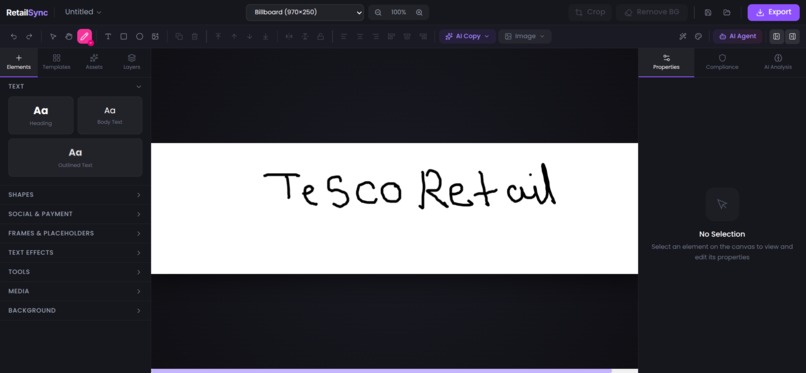Pick the circle shape tool
The height and width of the screenshot is (373, 806).
click(139, 36)
